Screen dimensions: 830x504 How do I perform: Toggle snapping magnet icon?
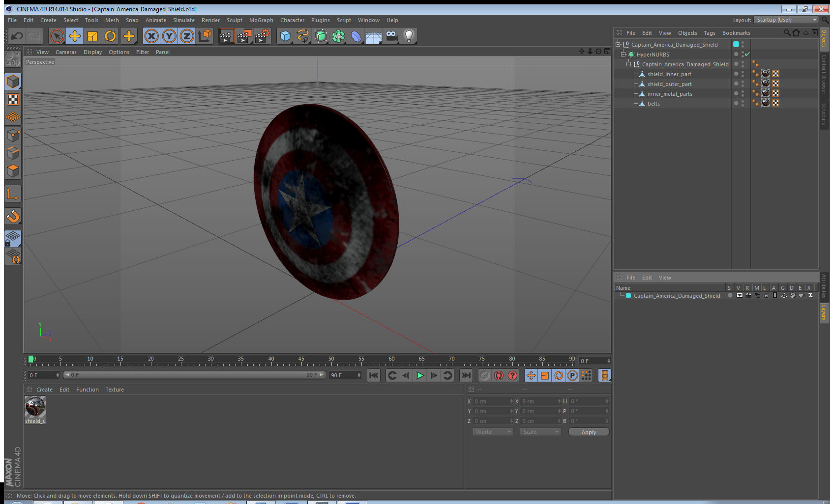(x=13, y=216)
